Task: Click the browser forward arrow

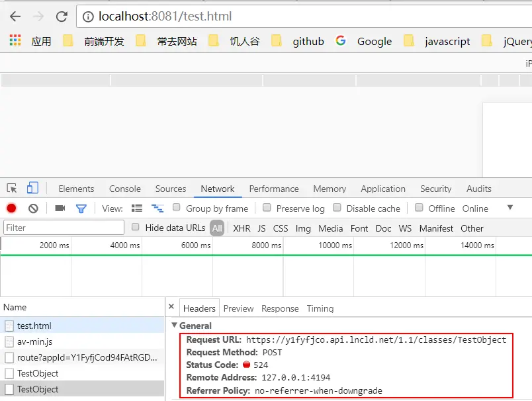Action: point(38,17)
